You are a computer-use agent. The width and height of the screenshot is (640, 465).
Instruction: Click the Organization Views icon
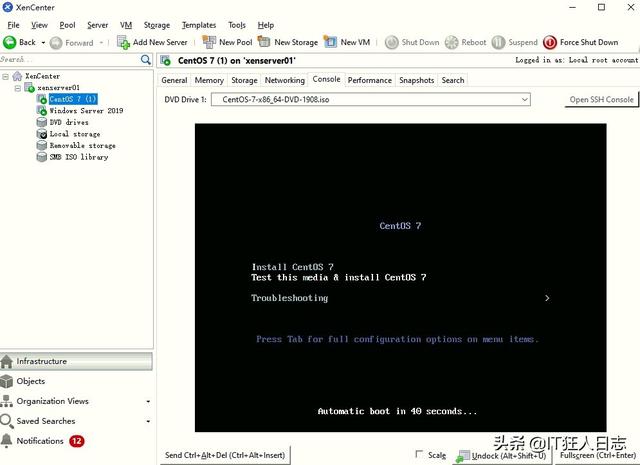7,401
